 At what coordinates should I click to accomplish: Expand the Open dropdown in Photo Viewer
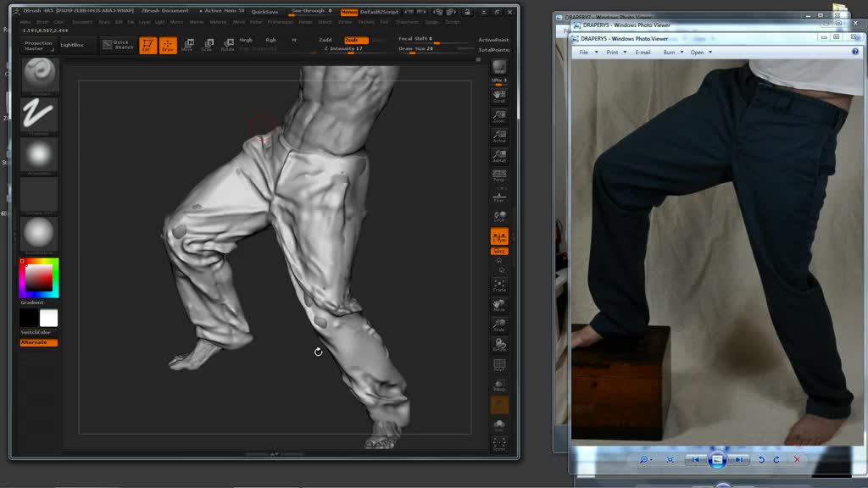(710, 52)
